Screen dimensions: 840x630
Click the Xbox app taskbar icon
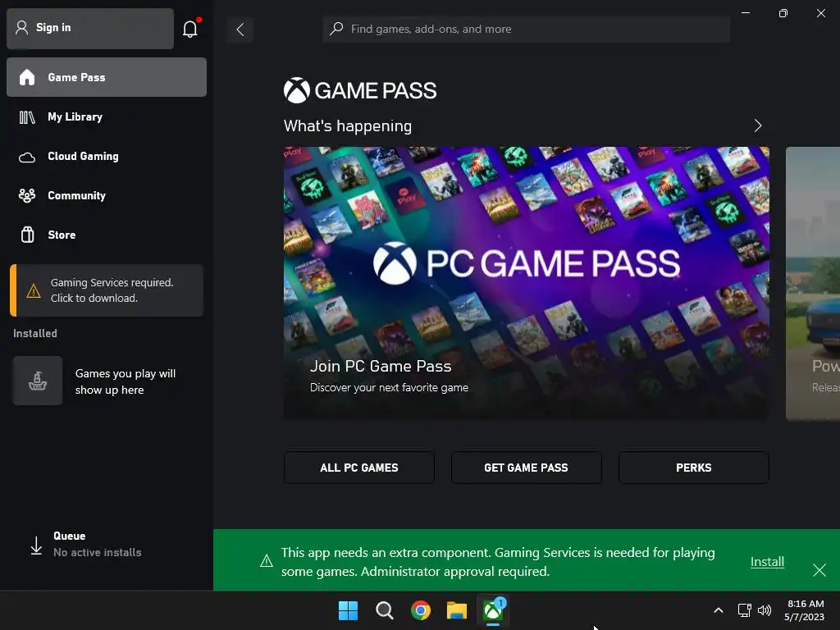pyautogui.click(x=493, y=610)
